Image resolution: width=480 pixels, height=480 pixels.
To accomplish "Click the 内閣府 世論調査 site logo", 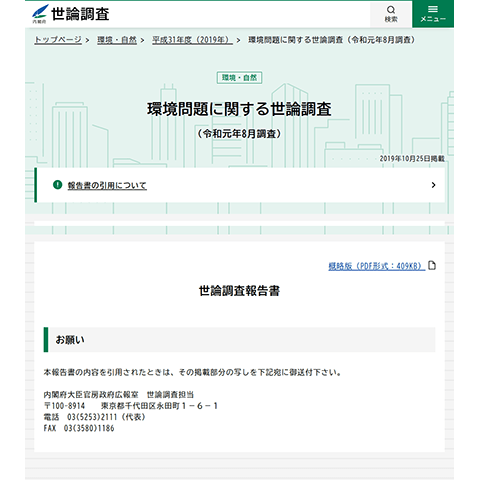I will [71, 14].
